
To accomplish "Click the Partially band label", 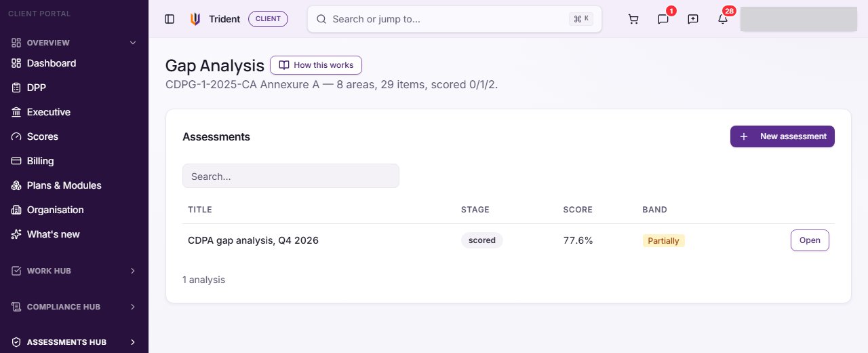I will pos(663,241).
